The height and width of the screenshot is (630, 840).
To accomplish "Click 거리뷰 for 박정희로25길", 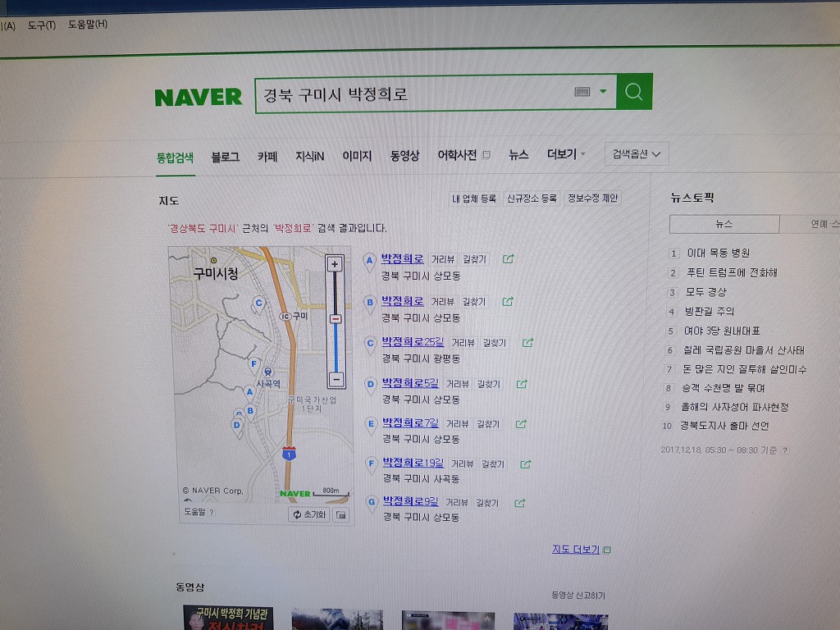I will pyautogui.click(x=463, y=342).
